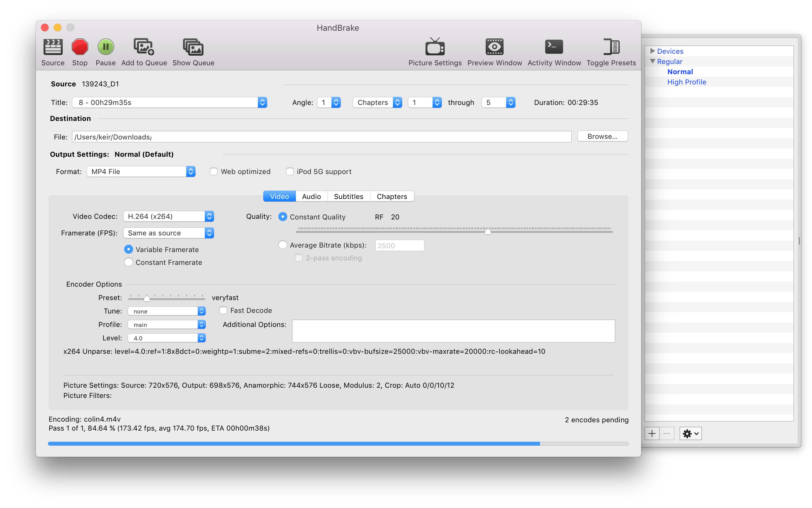Click the Browse... button

602,136
